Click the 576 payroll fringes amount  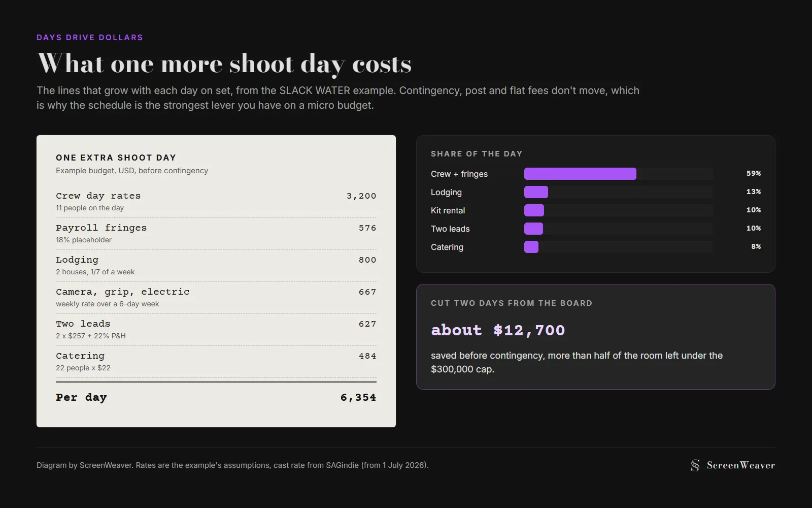(x=367, y=228)
